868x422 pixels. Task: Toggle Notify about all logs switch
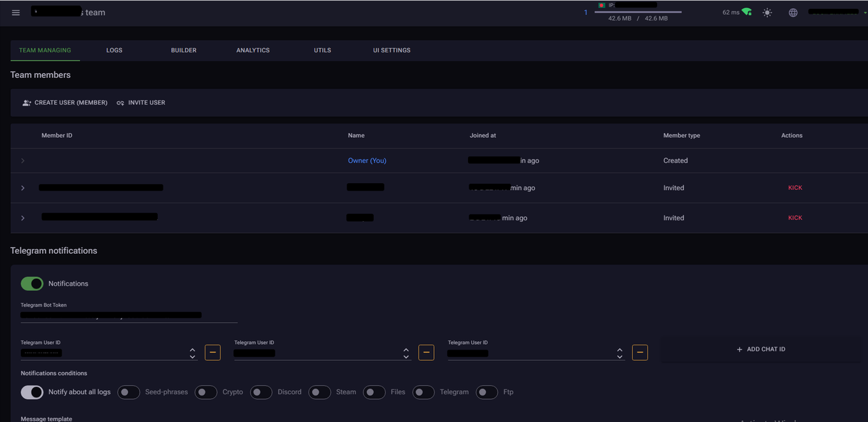32,392
